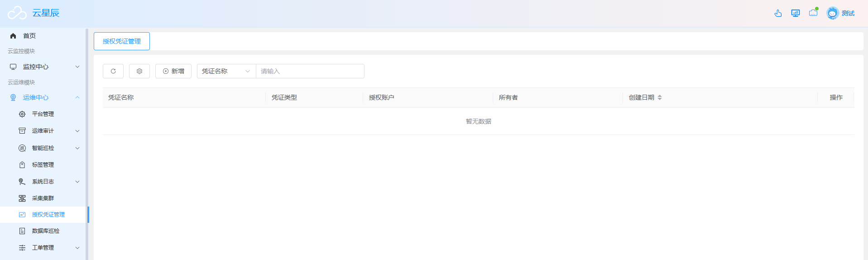Click the 创建日期 sort arrows icon
This screenshot has width=868, height=260.
pos(660,97)
